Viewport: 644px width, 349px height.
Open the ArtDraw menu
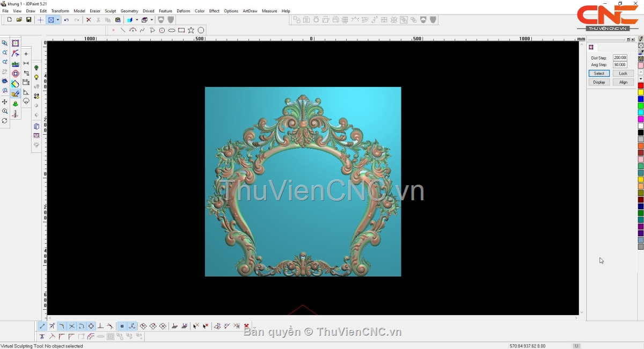[x=250, y=11]
